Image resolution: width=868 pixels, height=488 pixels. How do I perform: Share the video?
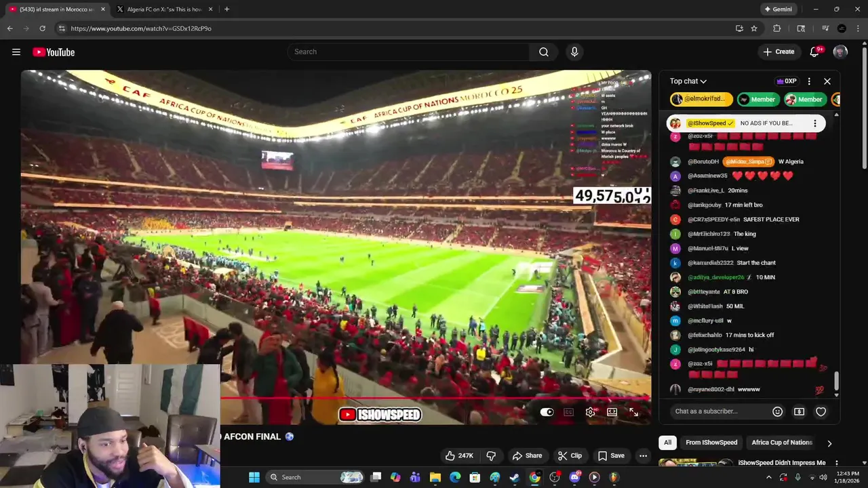click(527, 455)
